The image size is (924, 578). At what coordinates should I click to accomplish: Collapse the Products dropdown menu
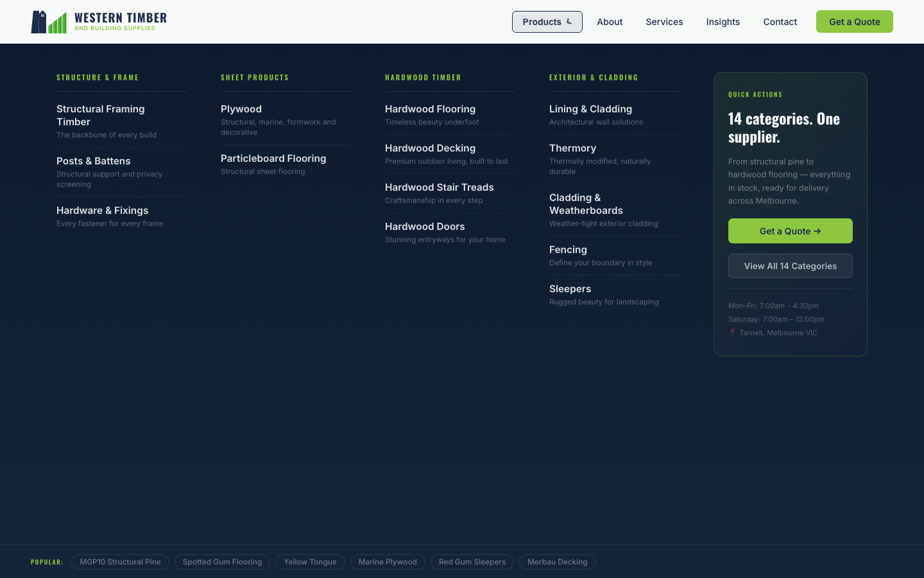(x=547, y=22)
